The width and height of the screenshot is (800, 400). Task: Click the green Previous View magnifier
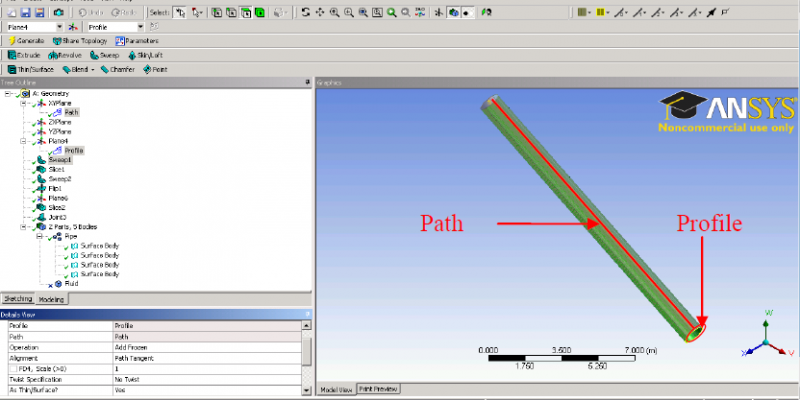391,13
